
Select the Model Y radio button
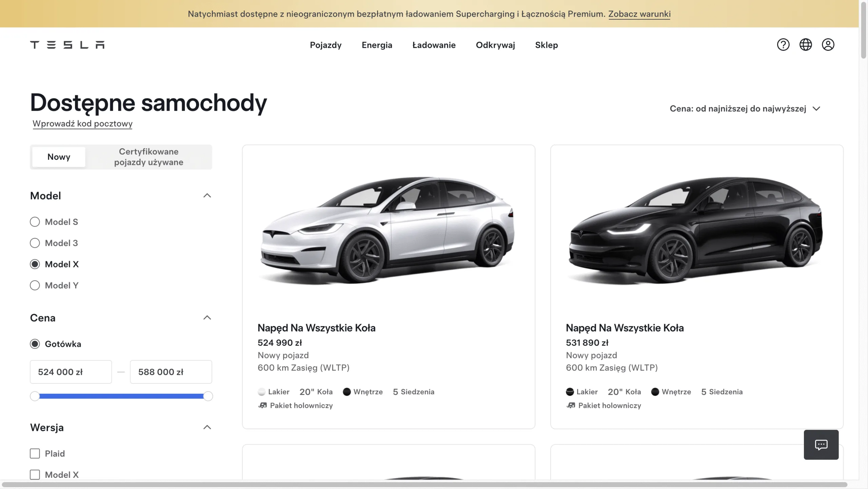pos(35,285)
